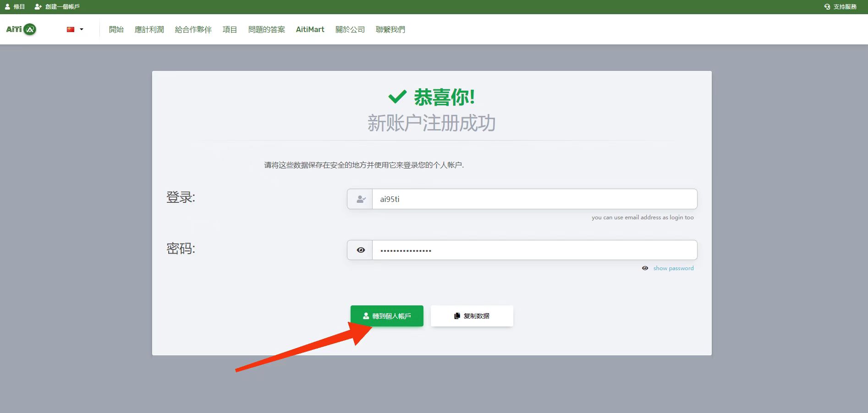The width and height of the screenshot is (868, 413).
Task: Click the headset icon next to 支持服務
Action: [827, 6]
